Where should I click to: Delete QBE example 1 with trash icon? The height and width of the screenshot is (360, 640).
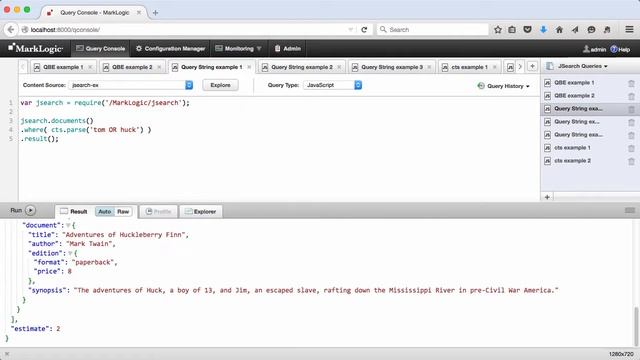[631, 83]
